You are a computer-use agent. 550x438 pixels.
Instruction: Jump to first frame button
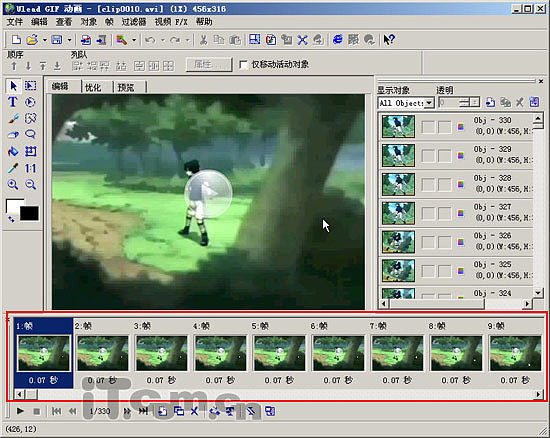pos(56,411)
